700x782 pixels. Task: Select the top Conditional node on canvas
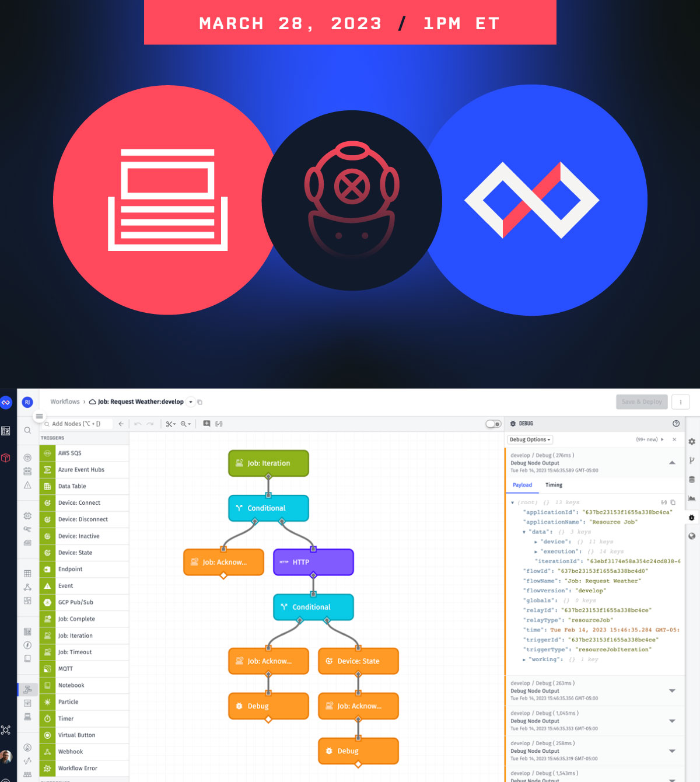coord(268,508)
